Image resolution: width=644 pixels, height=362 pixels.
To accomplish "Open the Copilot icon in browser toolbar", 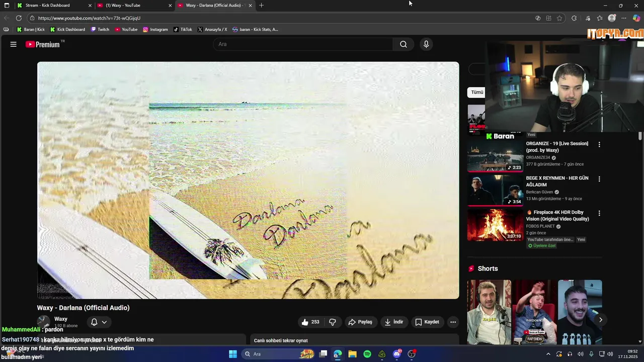I will [x=636, y=18].
